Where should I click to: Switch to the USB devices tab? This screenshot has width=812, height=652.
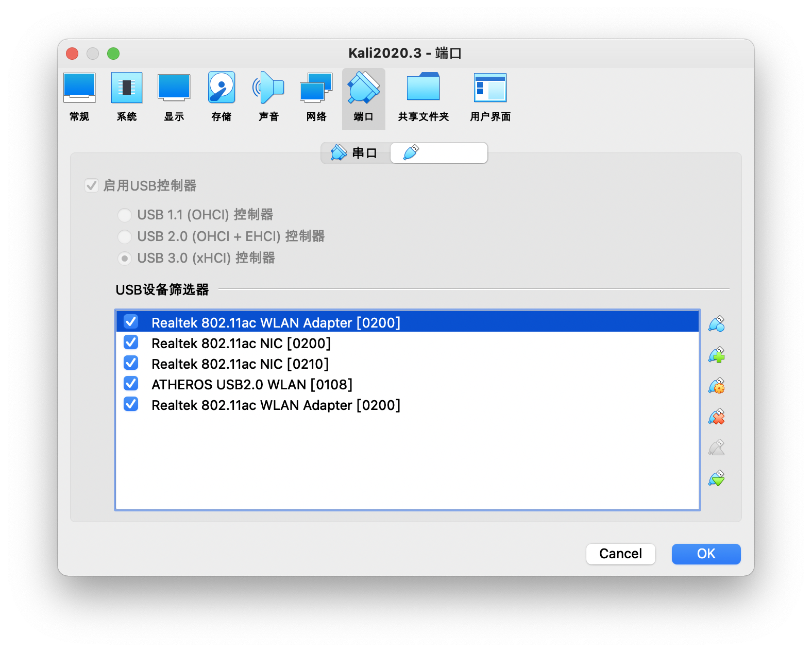(x=438, y=153)
